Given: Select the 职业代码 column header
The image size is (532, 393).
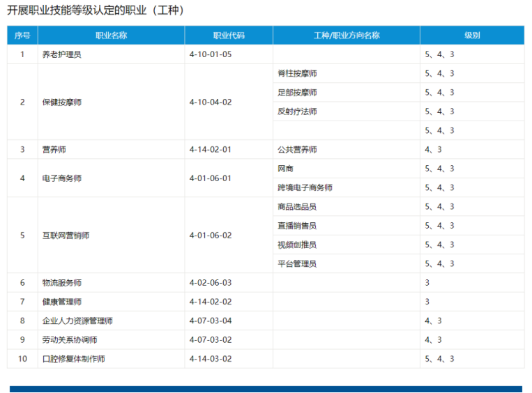Looking at the screenshot, I should click(x=229, y=36).
